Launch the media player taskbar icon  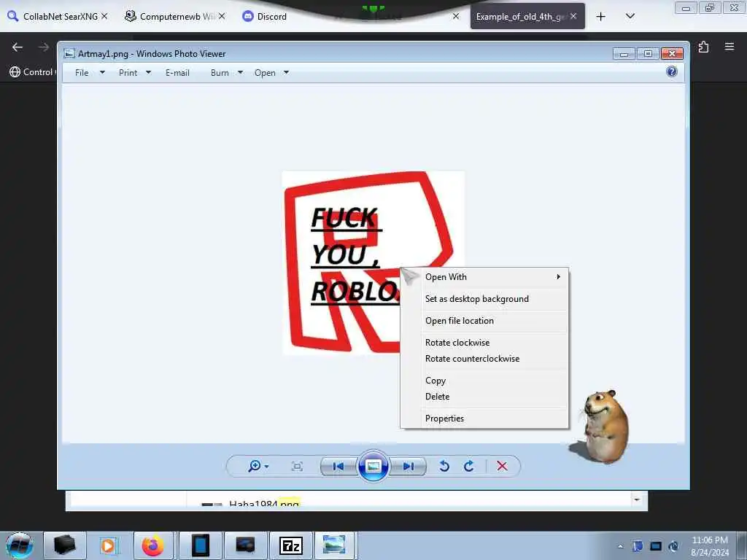(x=108, y=545)
